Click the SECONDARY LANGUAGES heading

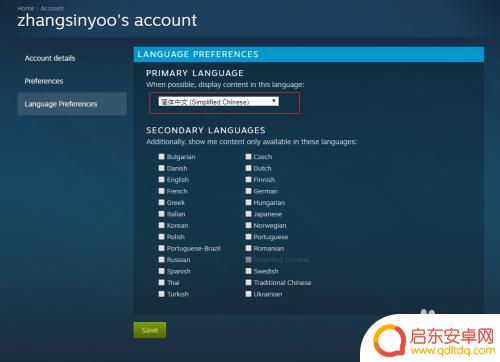pyautogui.click(x=206, y=130)
